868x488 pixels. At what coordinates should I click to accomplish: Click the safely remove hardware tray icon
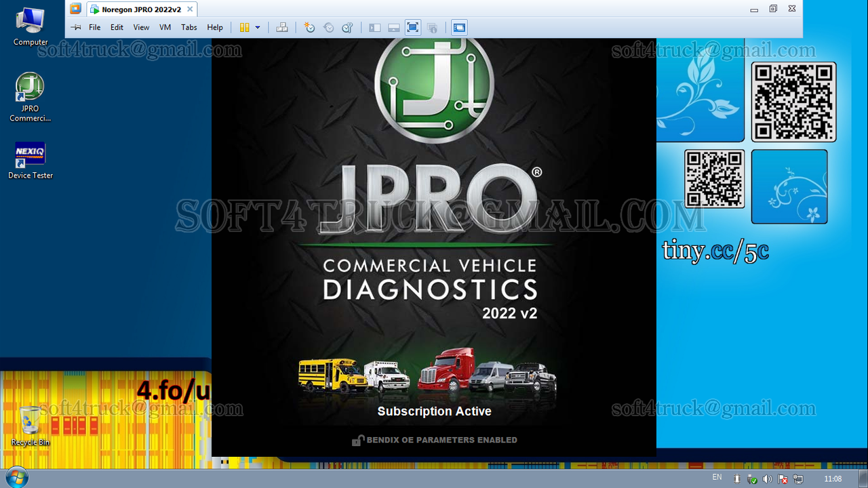752,479
